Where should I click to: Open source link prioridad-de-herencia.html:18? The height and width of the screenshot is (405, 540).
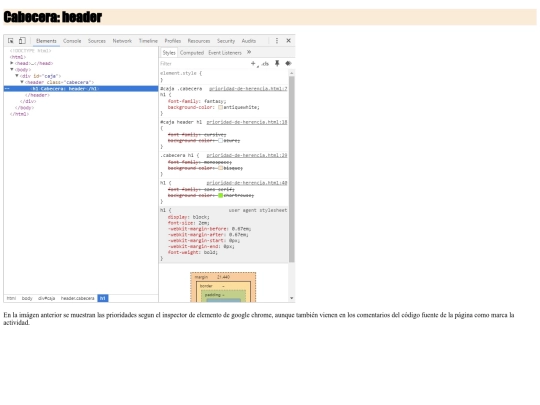point(247,122)
